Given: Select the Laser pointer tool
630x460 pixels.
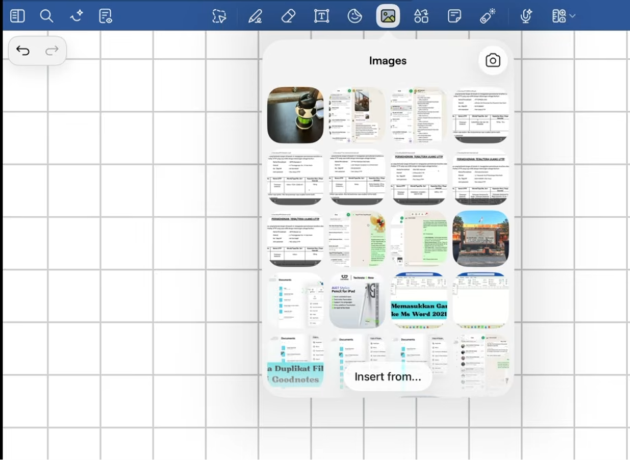Looking at the screenshot, I should (487, 16).
